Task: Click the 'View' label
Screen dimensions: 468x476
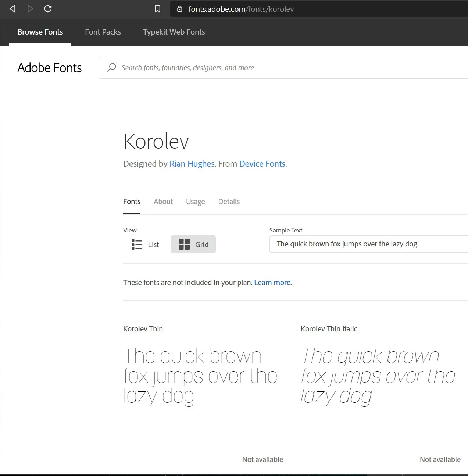Action: [130, 230]
